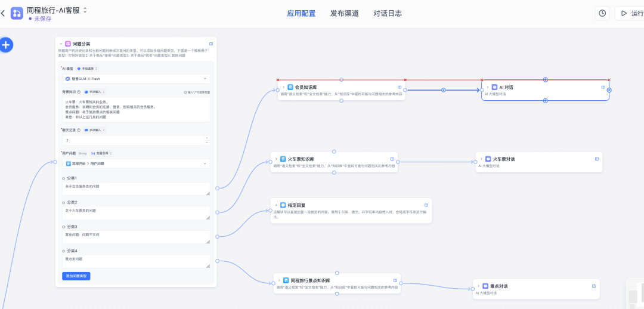Click the pink 问题分类 node icon
644x309 pixels.
[68, 44]
